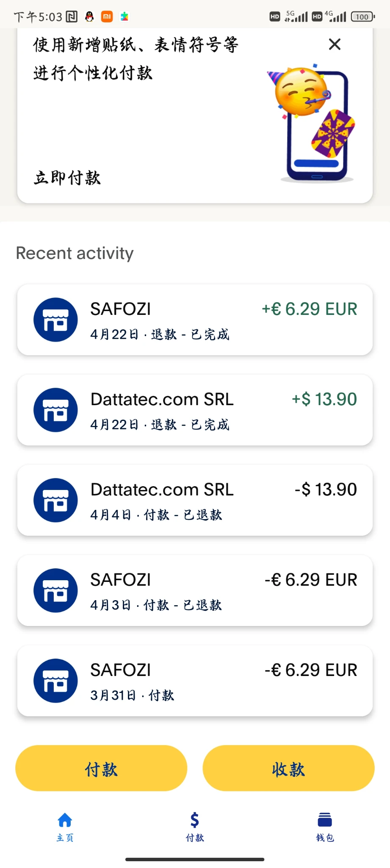
Task: Tap the store icon beside SAFOZI April 22 refund
Action: [x=55, y=320]
